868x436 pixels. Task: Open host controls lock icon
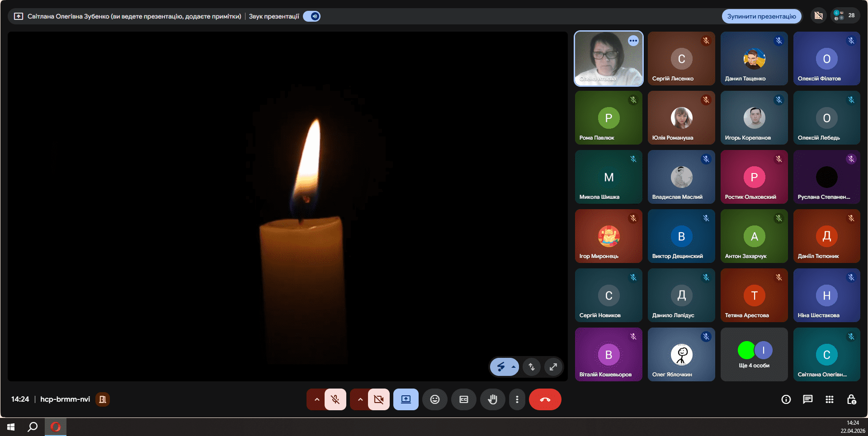coord(851,399)
